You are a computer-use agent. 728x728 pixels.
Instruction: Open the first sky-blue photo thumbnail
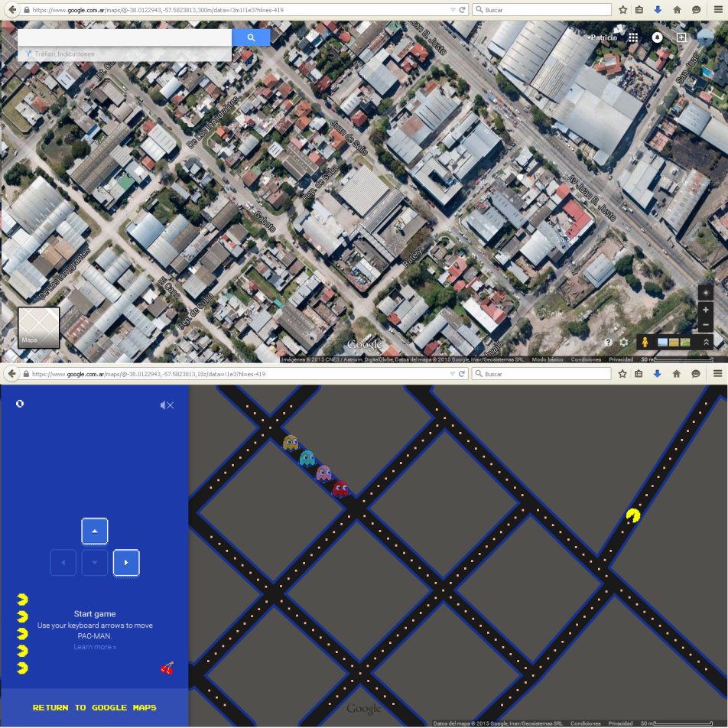(x=662, y=342)
